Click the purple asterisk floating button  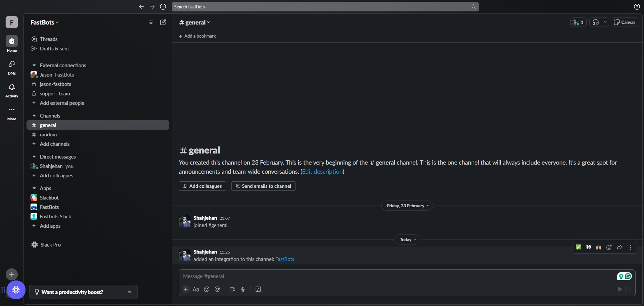(16, 290)
